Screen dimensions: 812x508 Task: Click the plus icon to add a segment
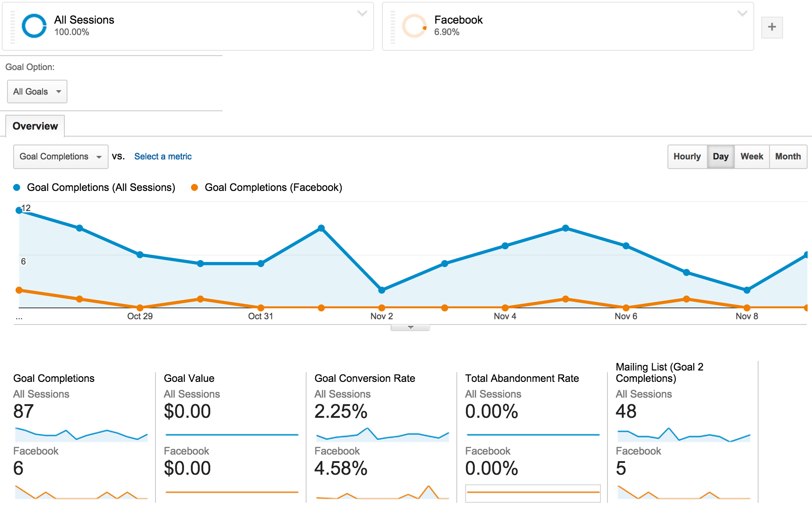pos(772,27)
